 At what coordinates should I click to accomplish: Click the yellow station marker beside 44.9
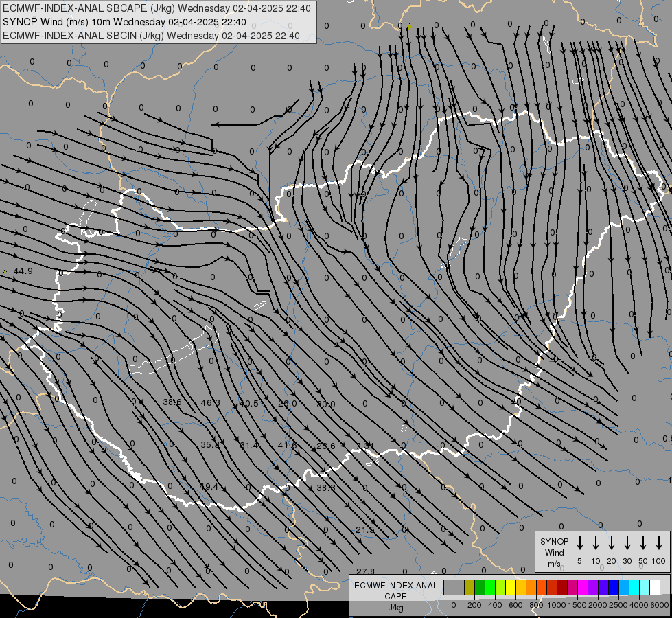(x=5, y=271)
